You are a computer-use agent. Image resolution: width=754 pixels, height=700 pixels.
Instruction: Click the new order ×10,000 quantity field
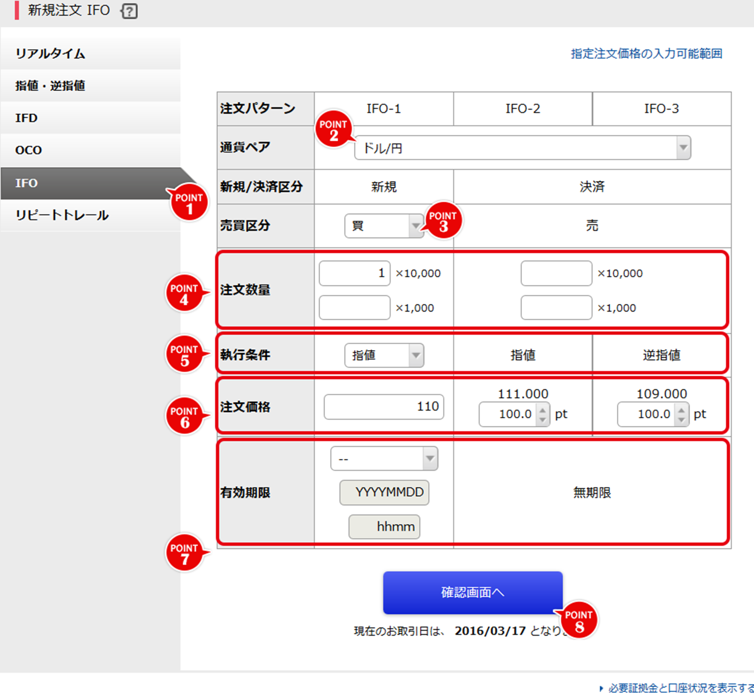pos(354,273)
